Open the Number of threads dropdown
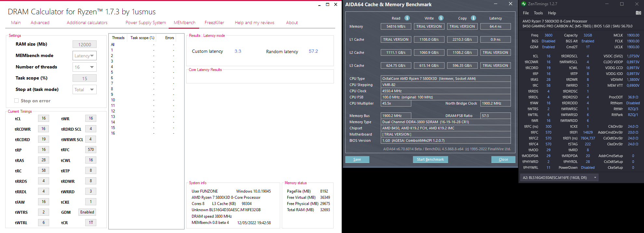The height and width of the screenshot is (233, 644). coord(85,67)
